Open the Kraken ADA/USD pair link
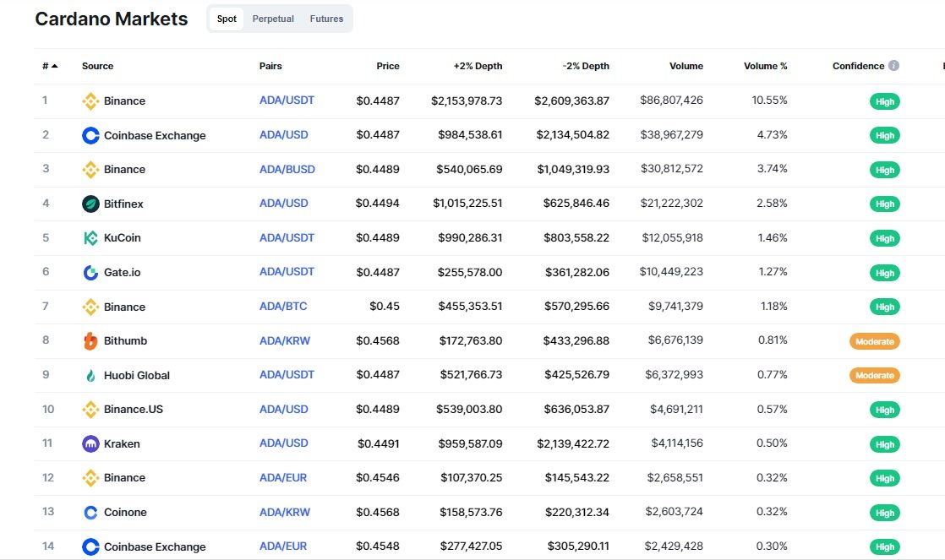Image resolution: width=945 pixels, height=560 pixels. (x=284, y=443)
